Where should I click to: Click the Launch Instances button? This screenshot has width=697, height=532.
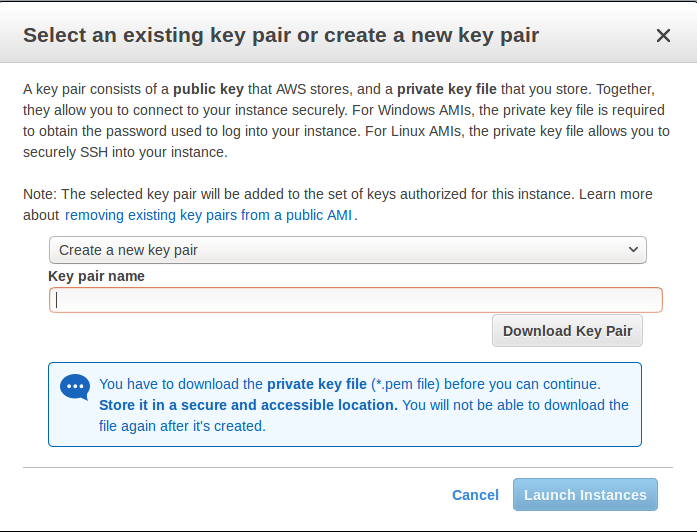585,495
